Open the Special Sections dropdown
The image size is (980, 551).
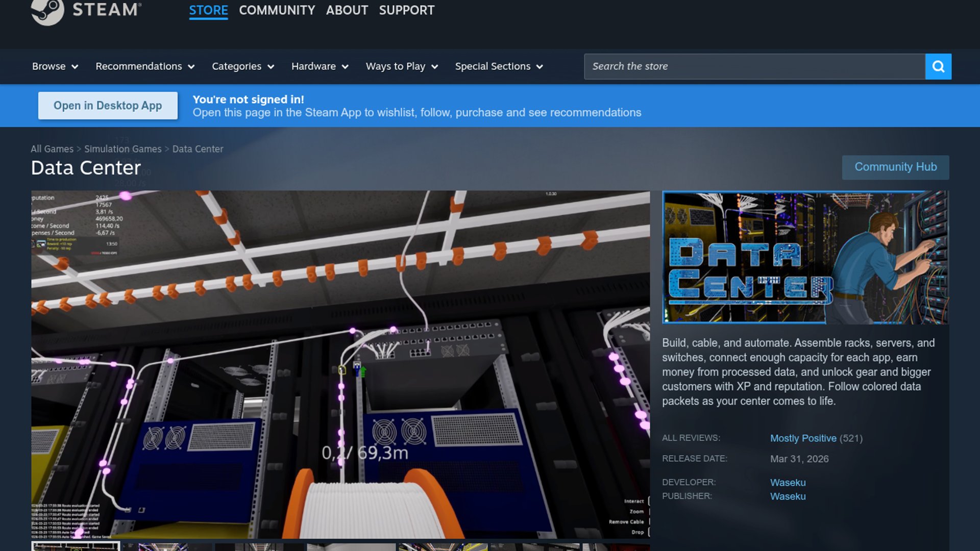click(x=499, y=66)
